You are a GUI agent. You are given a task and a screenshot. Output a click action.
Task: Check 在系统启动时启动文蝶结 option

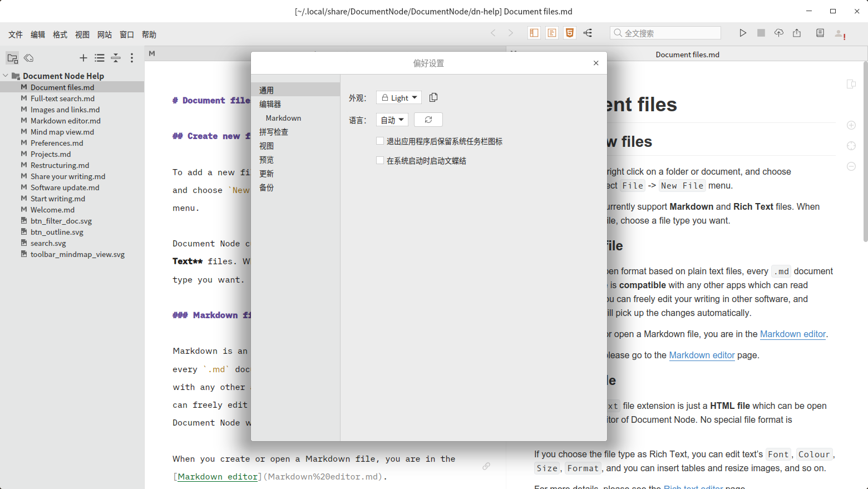(x=380, y=161)
